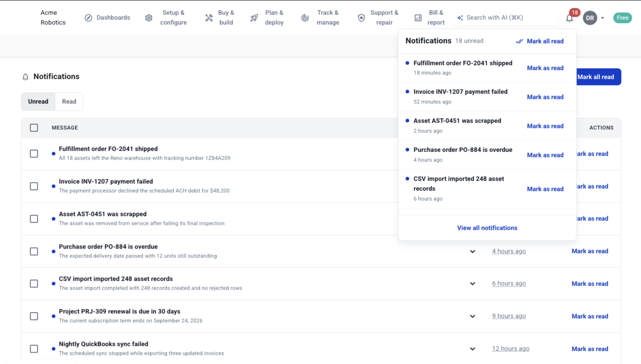Mark Project PRJ-309 row as read
This screenshot has height=364, width=641.
[x=590, y=316]
